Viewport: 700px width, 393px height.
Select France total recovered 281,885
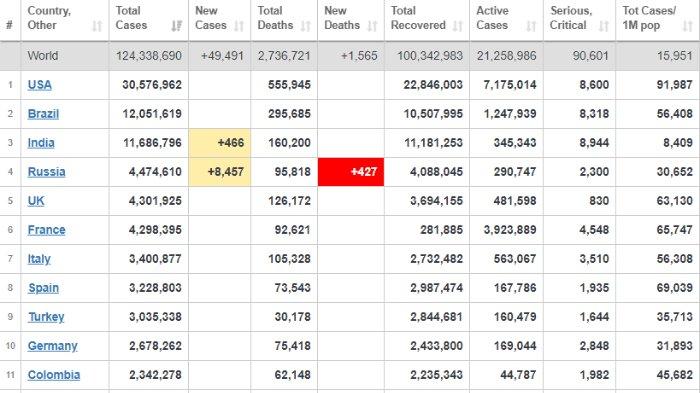[441, 230]
